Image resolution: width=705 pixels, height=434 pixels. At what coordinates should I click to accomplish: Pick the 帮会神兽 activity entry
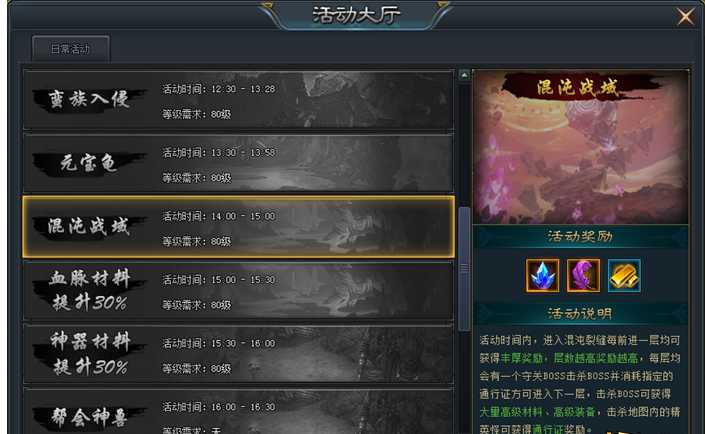tap(238, 412)
